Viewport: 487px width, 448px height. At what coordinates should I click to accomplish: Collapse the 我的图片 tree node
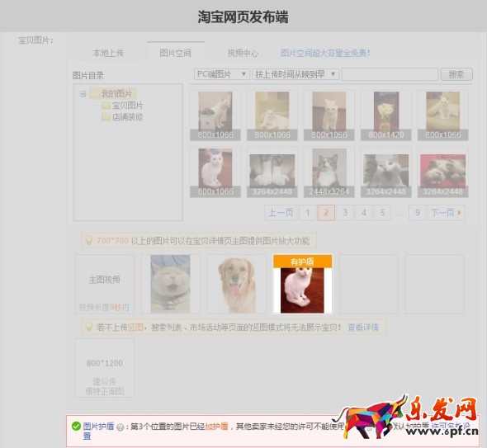pos(83,93)
